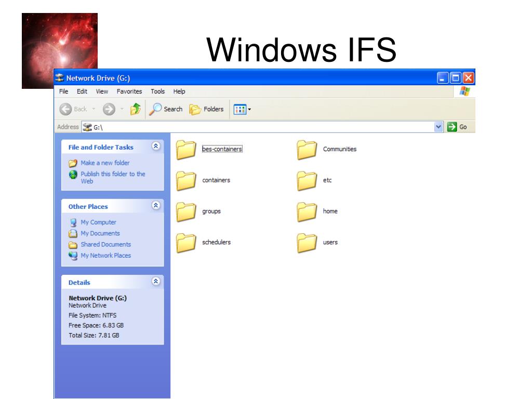Collapse the Details panel
Screen dimensions: 532x399
point(156,281)
